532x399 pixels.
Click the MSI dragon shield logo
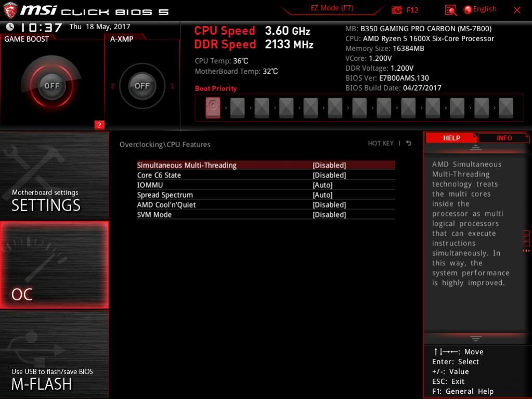point(10,10)
